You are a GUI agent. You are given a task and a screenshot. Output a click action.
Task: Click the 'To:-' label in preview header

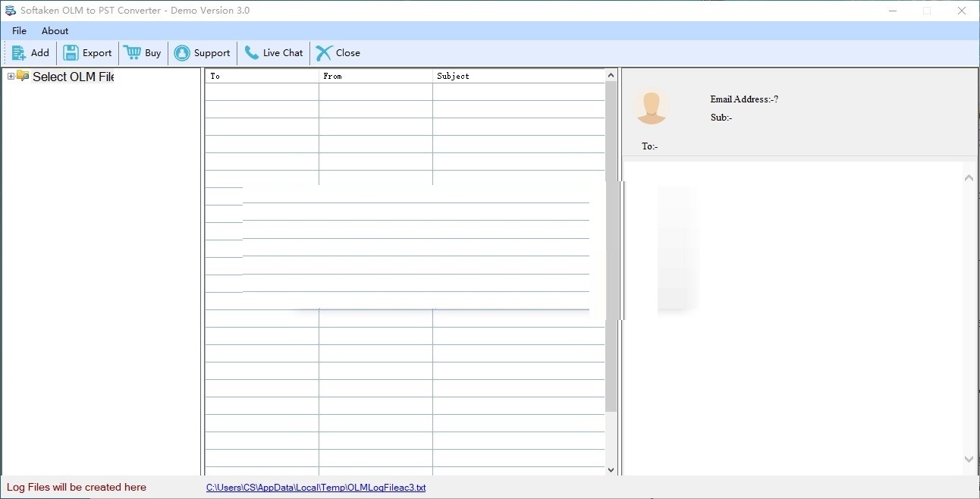tap(650, 146)
